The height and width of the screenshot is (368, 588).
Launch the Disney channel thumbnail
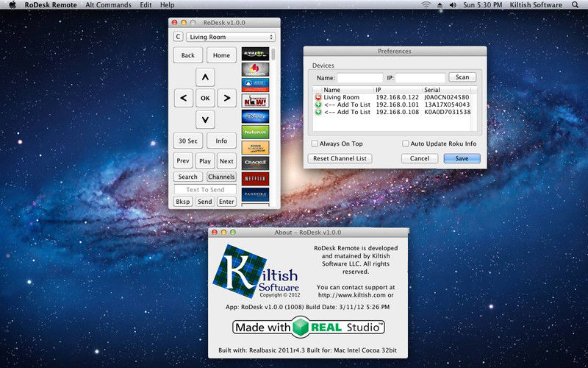click(255, 116)
